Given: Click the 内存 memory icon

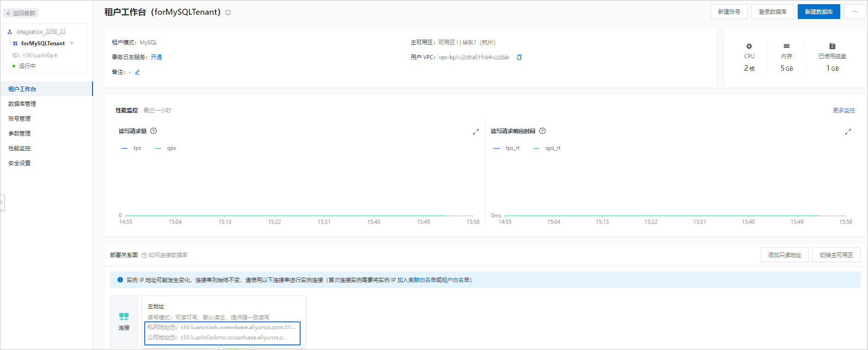Looking at the screenshot, I should [787, 46].
